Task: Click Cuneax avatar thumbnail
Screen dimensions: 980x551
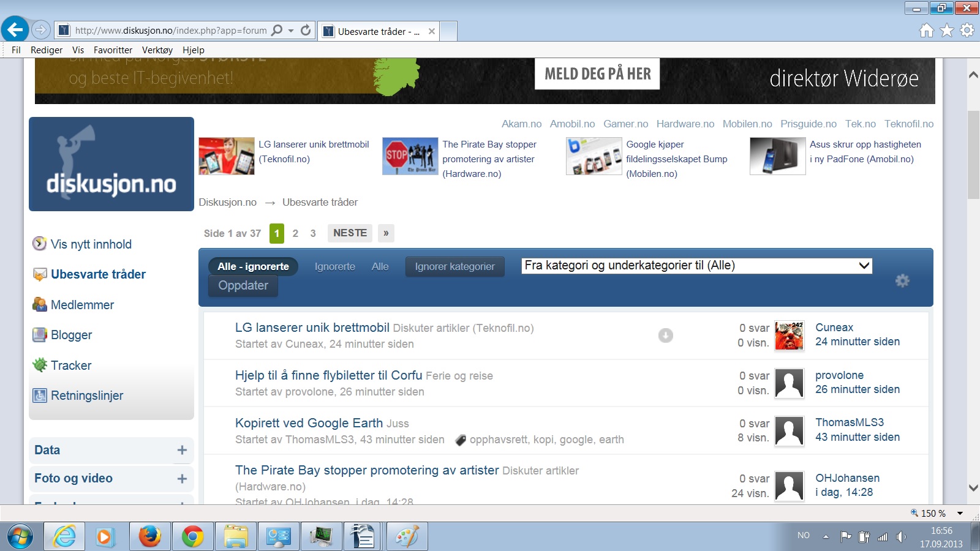Action: pos(789,335)
